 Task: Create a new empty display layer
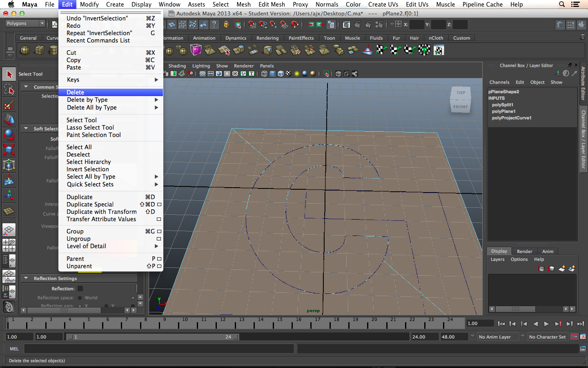562,269
